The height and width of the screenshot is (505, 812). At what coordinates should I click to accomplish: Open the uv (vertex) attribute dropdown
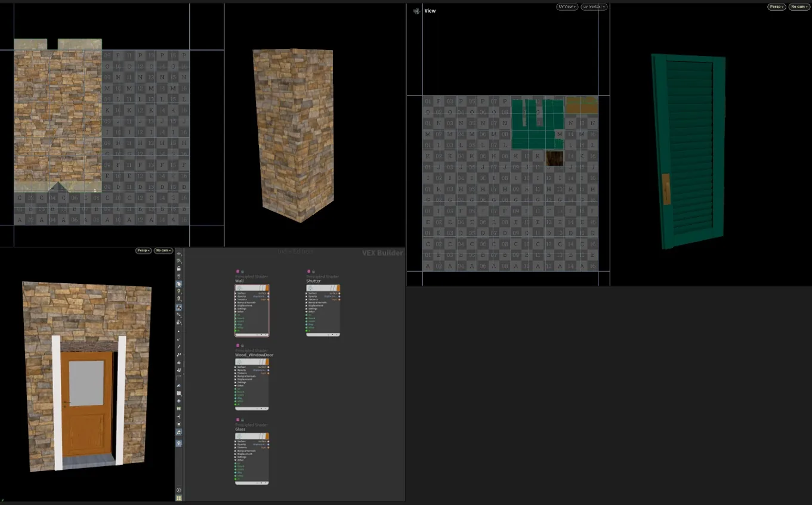pos(594,7)
